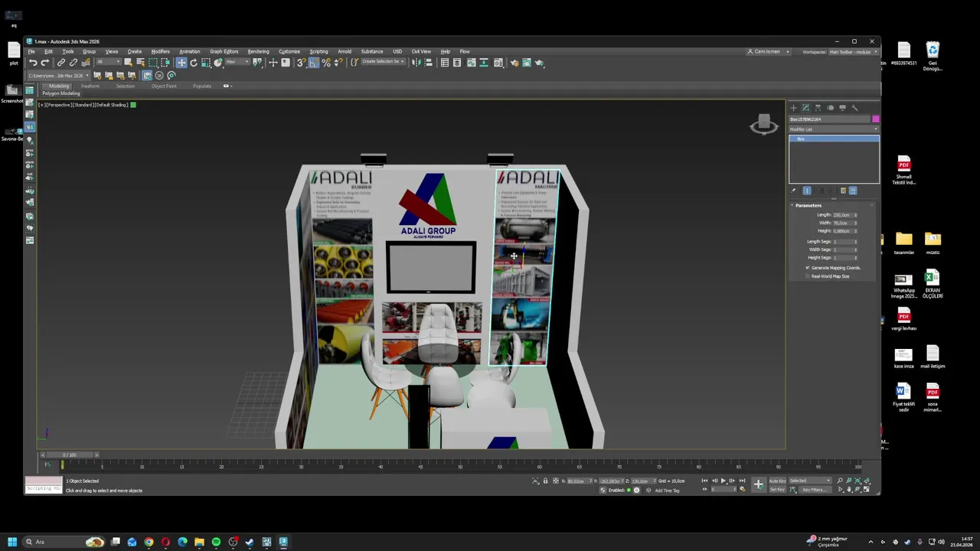Open the project path dropdown
The width and height of the screenshot is (980, 551).
tap(58, 76)
